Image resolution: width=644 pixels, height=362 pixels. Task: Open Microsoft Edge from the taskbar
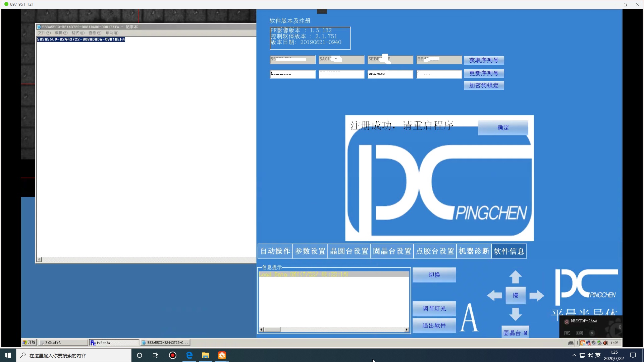click(189, 355)
